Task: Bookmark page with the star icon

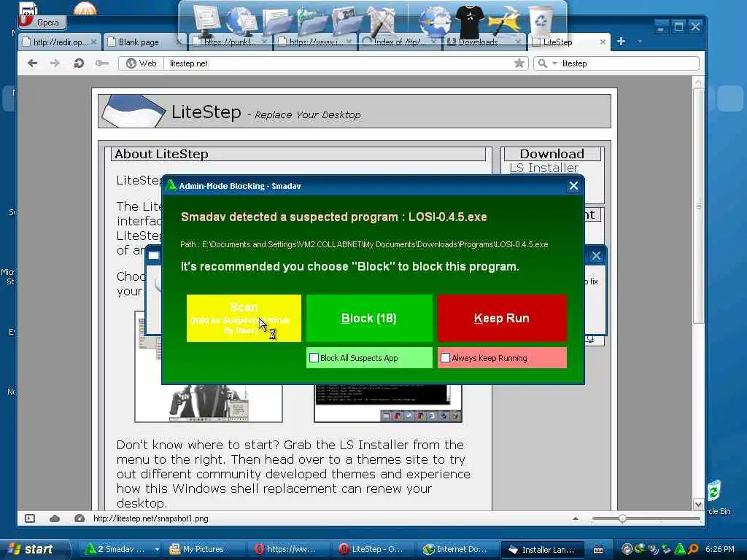Action: point(519,63)
